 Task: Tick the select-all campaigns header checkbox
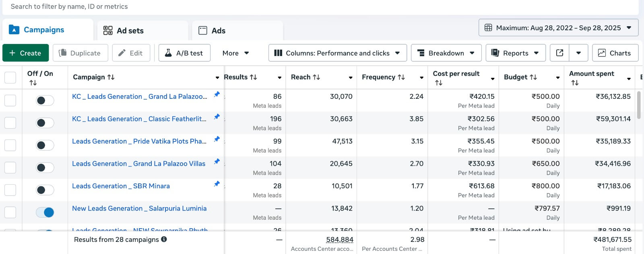pyautogui.click(x=10, y=77)
